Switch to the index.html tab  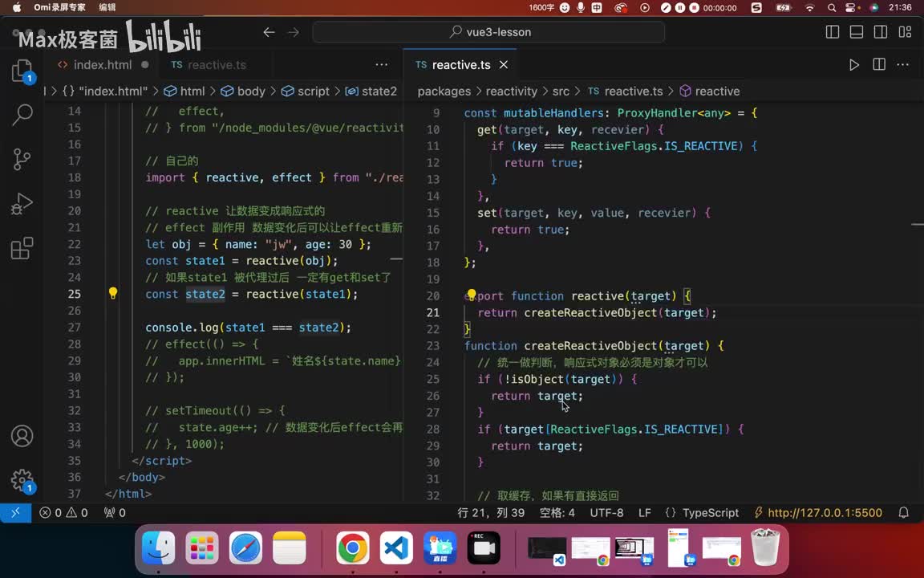point(103,65)
